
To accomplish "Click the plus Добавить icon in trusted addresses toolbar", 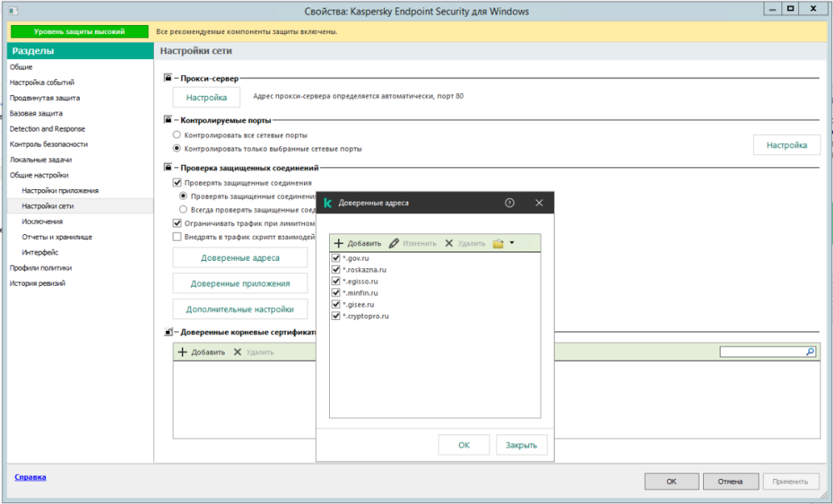I will (x=339, y=243).
